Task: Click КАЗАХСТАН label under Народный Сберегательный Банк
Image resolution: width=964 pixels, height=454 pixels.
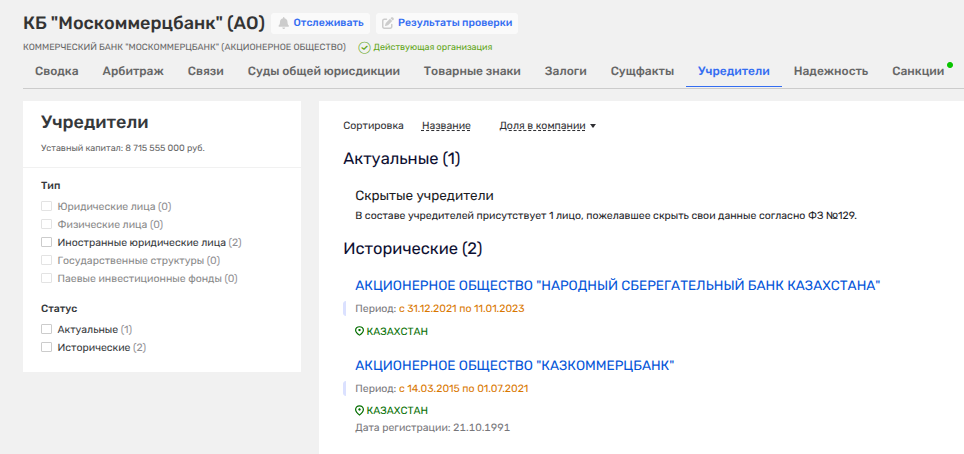Action: click(x=397, y=332)
